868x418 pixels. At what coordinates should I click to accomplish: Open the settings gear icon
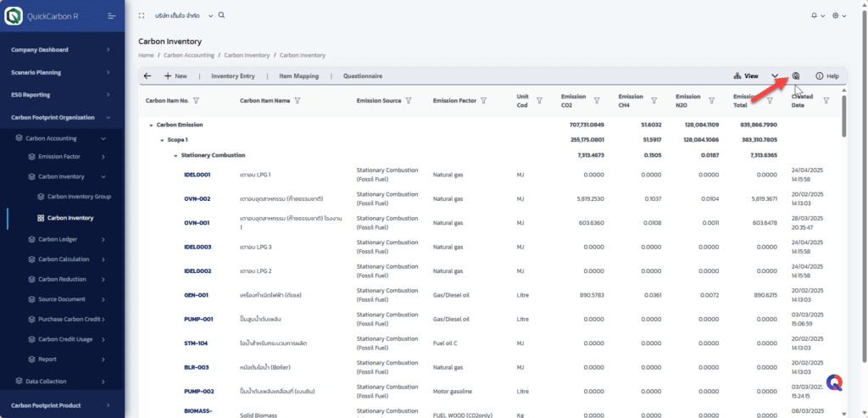coord(835,16)
